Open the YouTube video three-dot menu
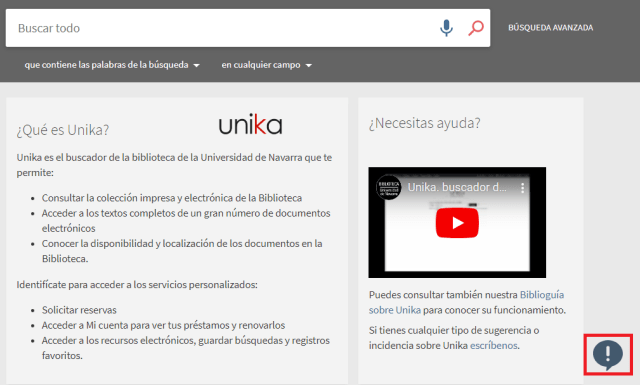The width and height of the screenshot is (640, 385). [x=522, y=188]
